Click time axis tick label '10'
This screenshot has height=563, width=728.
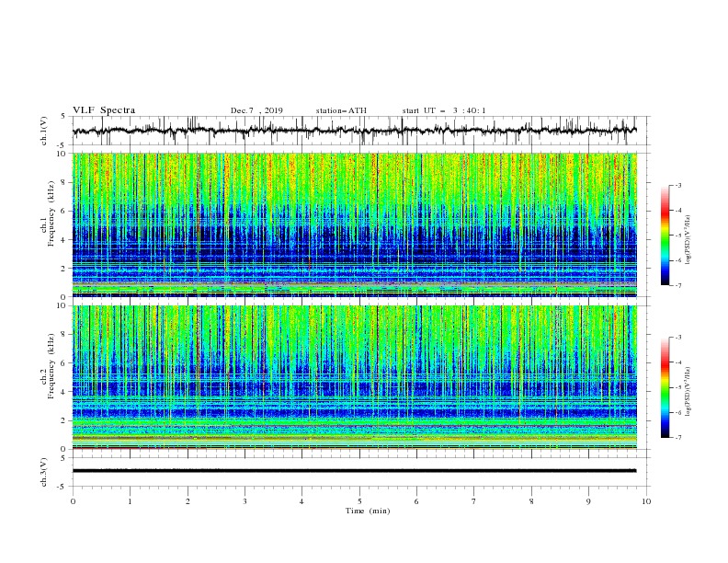coord(646,501)
